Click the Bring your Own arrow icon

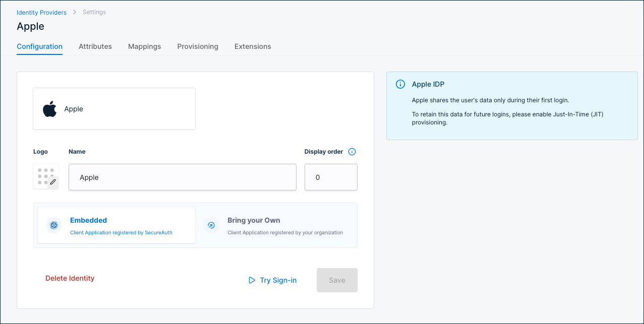211,225
